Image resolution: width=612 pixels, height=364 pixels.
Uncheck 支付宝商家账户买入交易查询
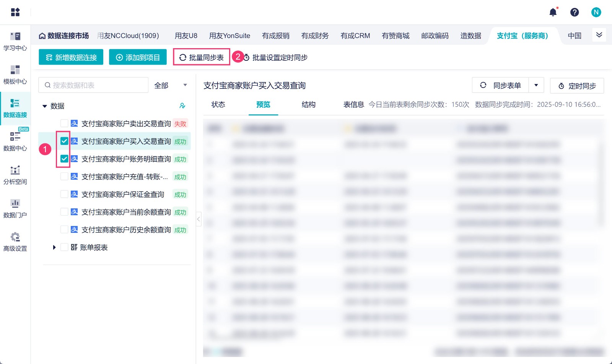(64, 141)
